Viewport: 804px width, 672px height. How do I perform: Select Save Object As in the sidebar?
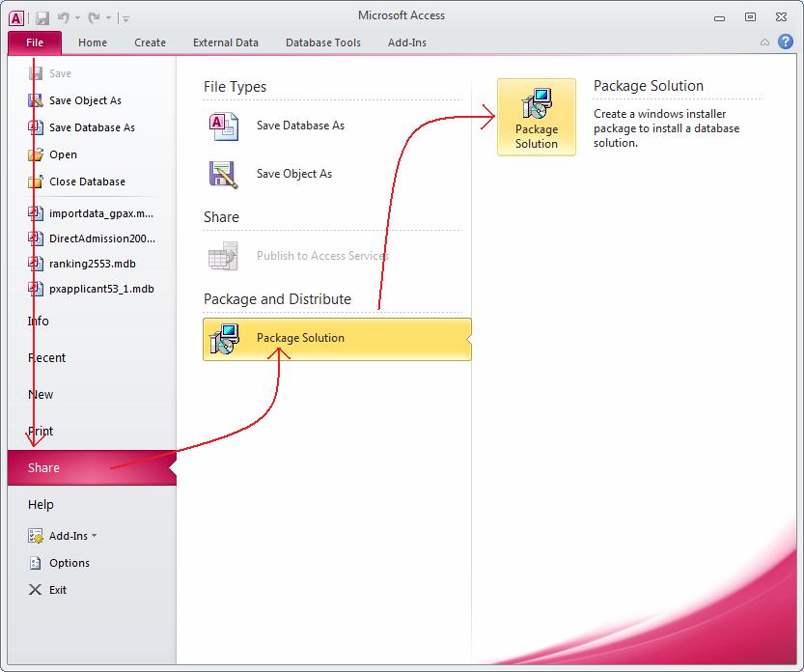[85, 100]
